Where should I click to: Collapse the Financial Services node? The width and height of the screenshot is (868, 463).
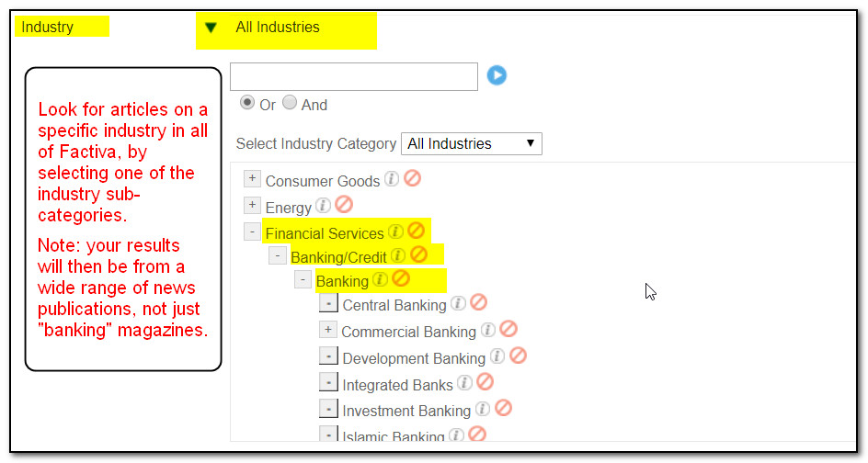pos(252,231)
